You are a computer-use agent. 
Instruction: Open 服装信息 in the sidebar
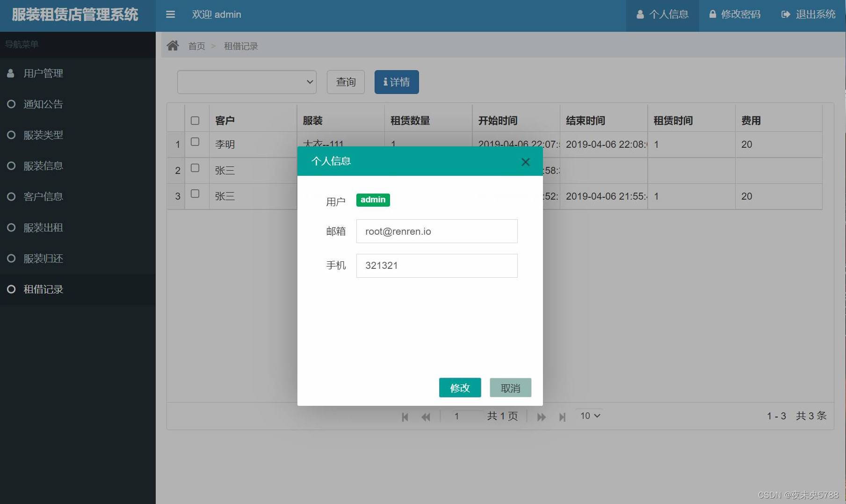tap(78, 166)
